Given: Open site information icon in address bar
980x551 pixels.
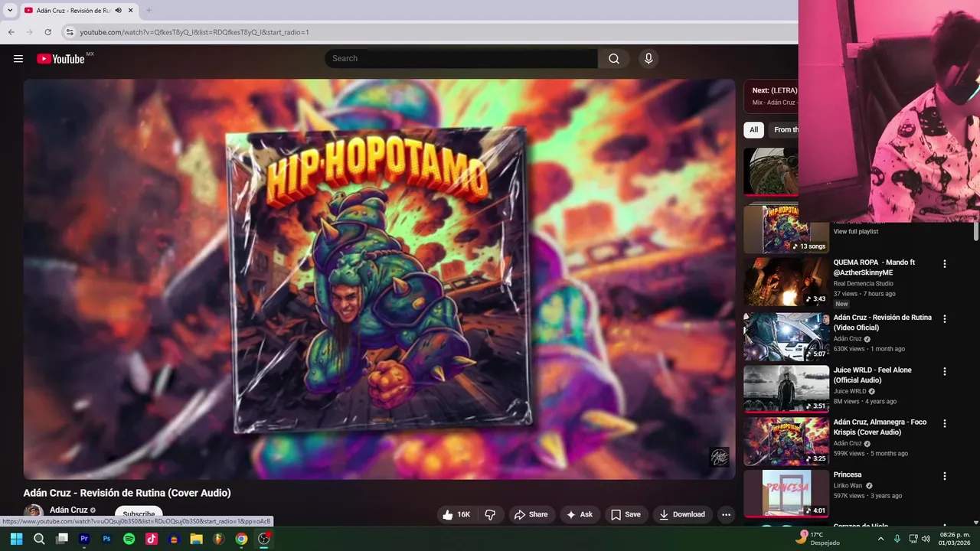Looking at the screenshot, I should click(70, 32).
